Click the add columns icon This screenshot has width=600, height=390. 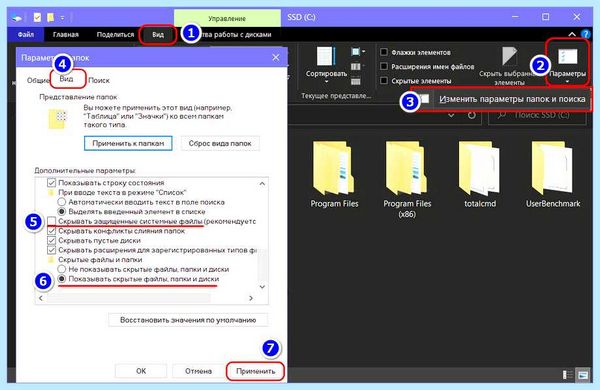356,67
